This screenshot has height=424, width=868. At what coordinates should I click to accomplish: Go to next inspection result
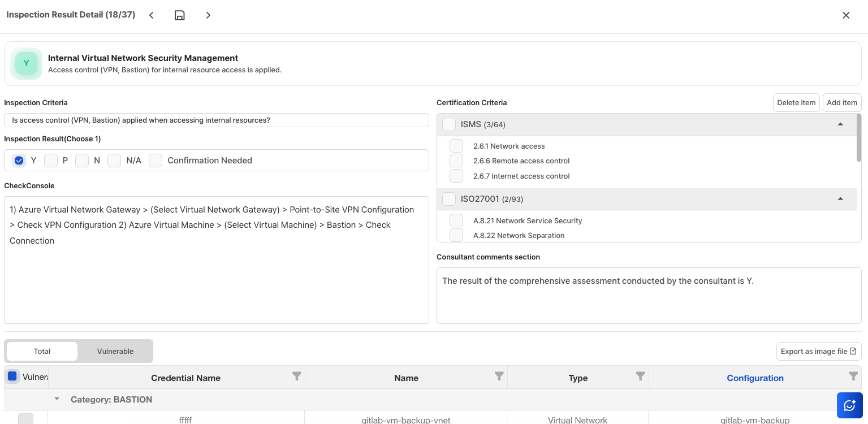tap(208, 15)
